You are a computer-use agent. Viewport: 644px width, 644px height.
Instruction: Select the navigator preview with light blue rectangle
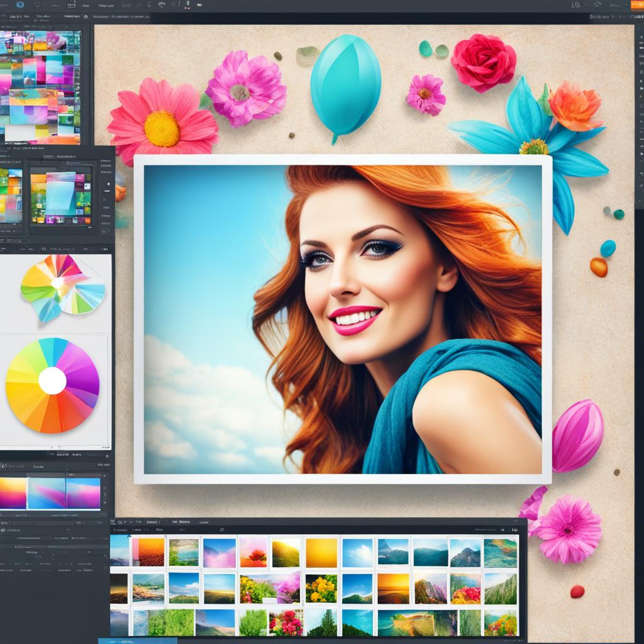61,198
